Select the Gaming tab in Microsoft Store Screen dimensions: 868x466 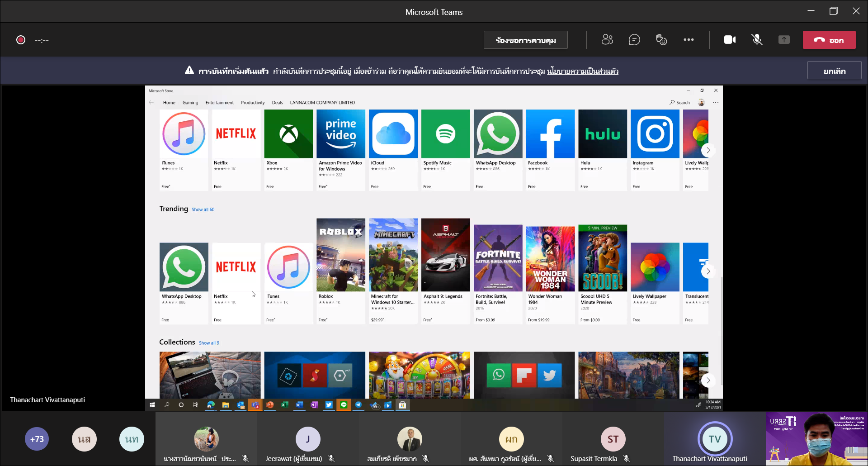tap(190, 103)
